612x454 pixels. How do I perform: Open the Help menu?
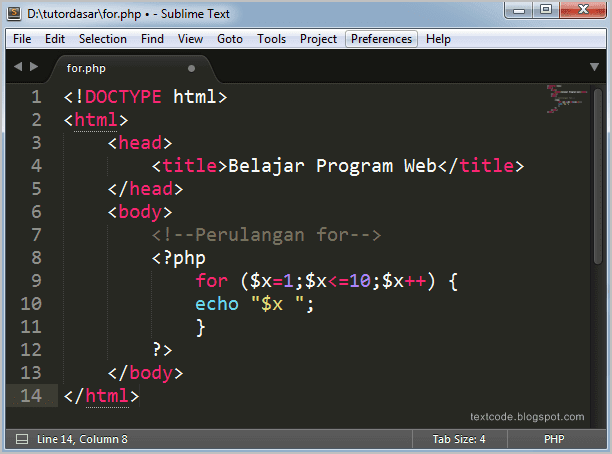tap(438, 39)
